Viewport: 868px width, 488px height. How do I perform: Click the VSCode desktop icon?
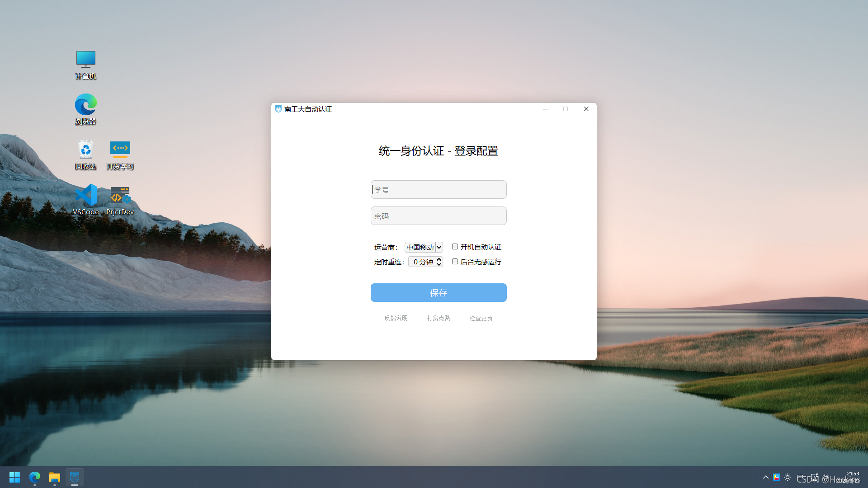(x=85, y=199)
